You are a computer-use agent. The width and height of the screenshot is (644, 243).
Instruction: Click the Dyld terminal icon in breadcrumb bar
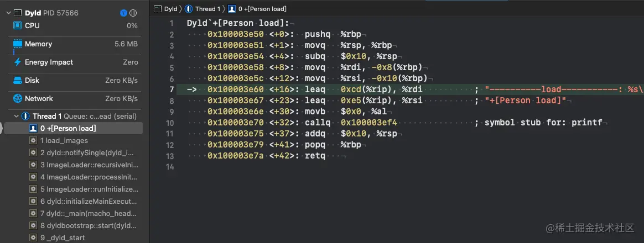coord(157,9)
